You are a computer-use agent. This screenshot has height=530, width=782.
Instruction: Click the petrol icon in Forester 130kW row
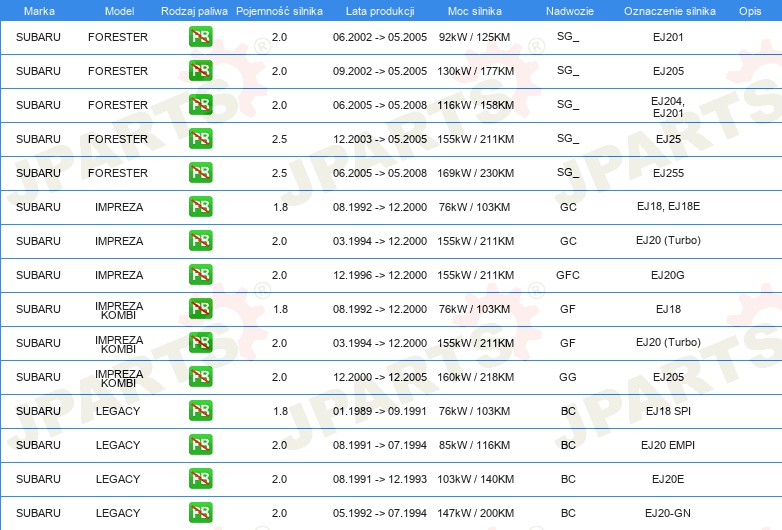[200, 71]
